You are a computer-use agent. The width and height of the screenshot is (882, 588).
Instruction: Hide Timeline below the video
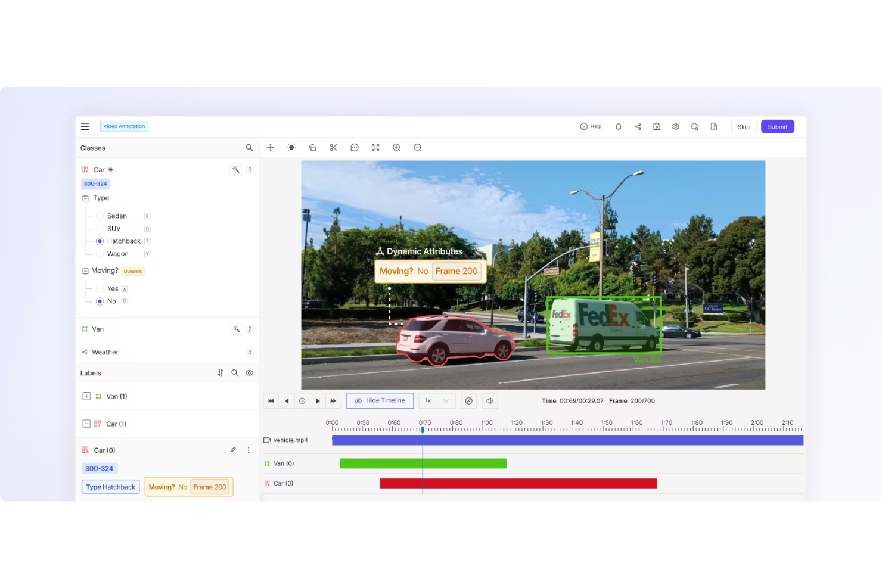pyautogui.click(x=380, y=400)
